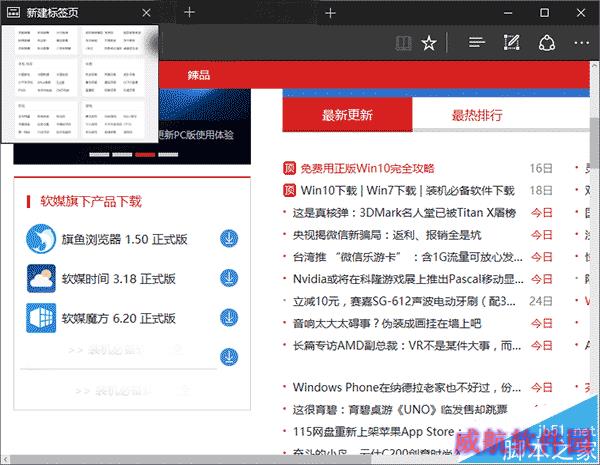Click 软媒魔方 6.20 正式版 text

pos(119,318)
